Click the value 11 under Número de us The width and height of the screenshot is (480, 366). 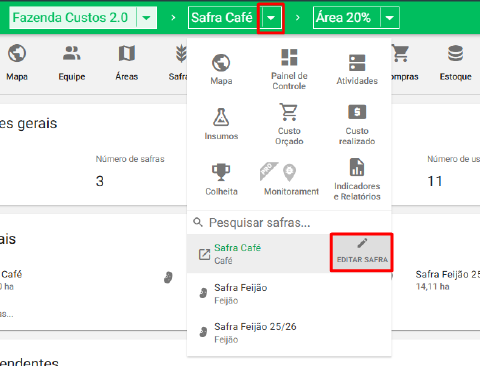pyautogui.click(x=435, y=181)
